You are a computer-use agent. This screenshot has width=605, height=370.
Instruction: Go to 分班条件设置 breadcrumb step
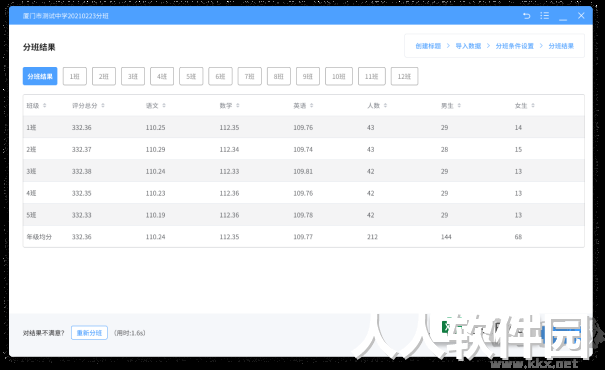pos(514,46)
